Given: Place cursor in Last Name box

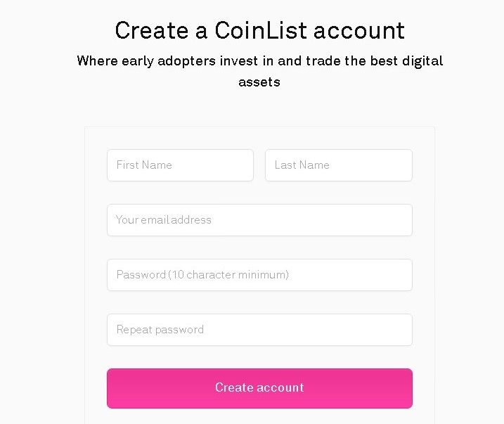Looking at the screenshot, I should (338, 165).
